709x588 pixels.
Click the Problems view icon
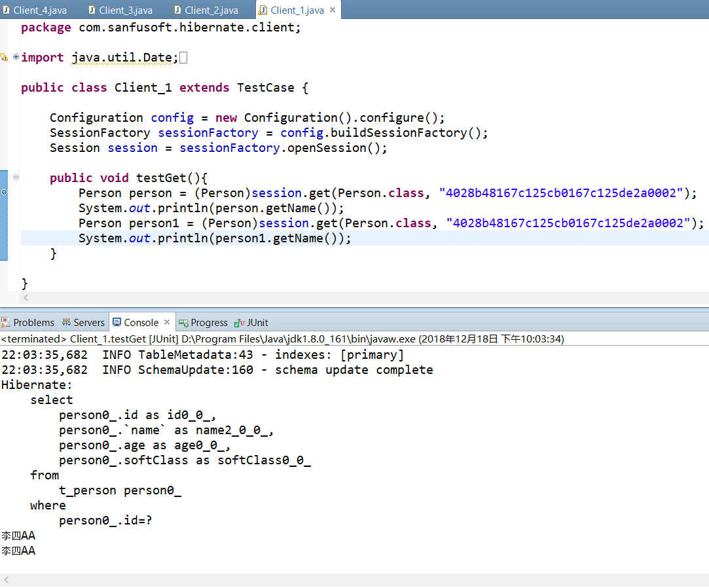click(x=5, y=323)
